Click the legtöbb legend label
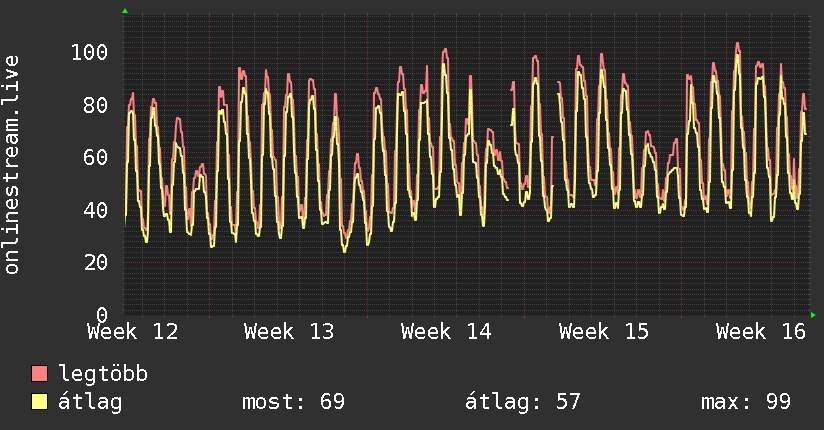 [x=103, y=373]
